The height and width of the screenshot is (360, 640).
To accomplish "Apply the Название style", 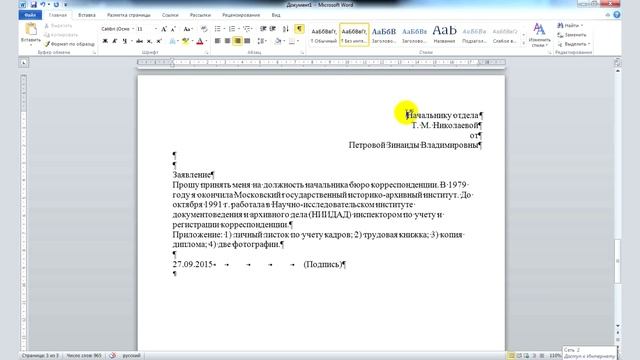I will click(444, 35).
